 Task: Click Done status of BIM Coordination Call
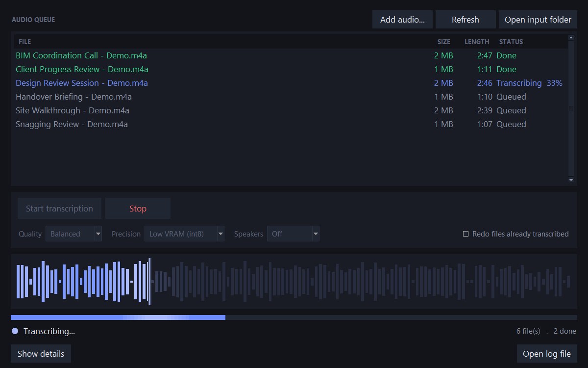[506, 55]
